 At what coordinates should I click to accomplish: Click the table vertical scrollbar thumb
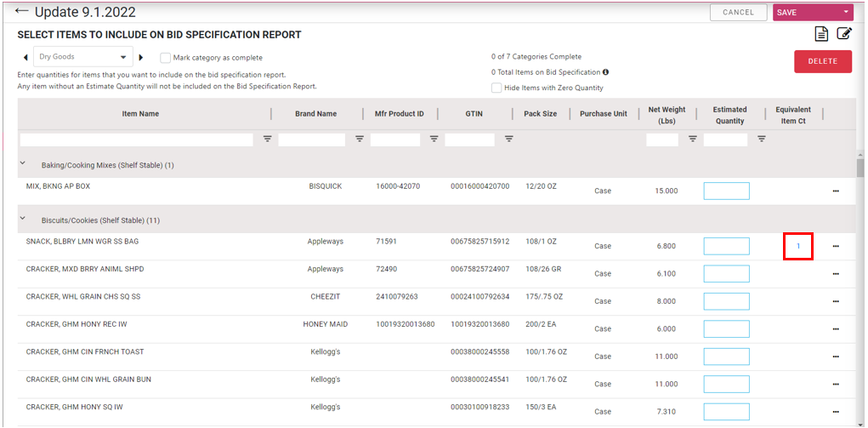859,168
